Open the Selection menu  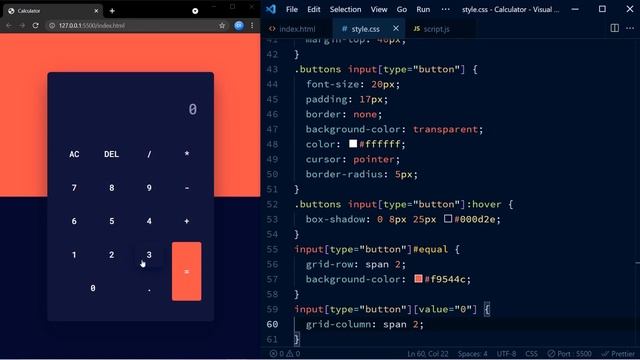345,9
